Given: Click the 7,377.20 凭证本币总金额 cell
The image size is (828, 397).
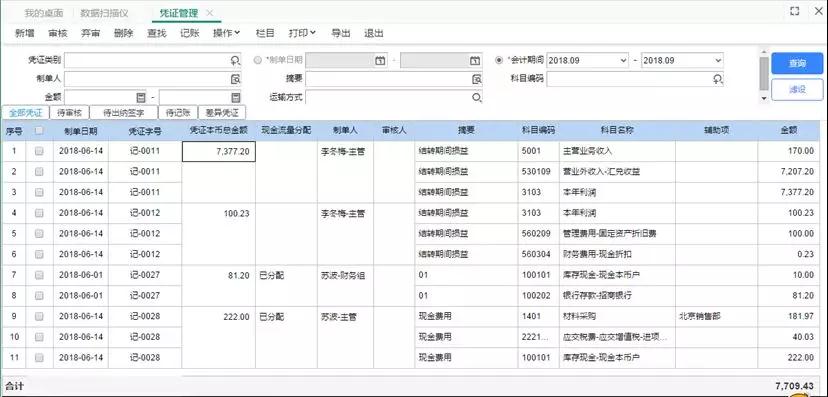Looking at the screenshot, I should tap(219, 151).
